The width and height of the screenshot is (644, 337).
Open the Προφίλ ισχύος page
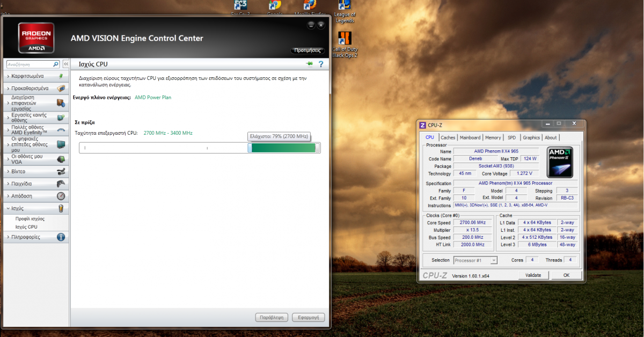(30, 219)
